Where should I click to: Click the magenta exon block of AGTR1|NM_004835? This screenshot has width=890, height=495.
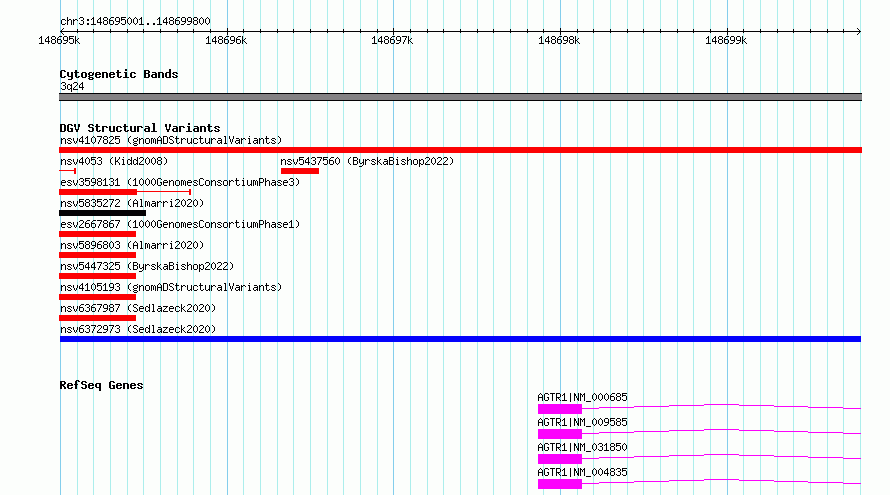coord(560,484)
